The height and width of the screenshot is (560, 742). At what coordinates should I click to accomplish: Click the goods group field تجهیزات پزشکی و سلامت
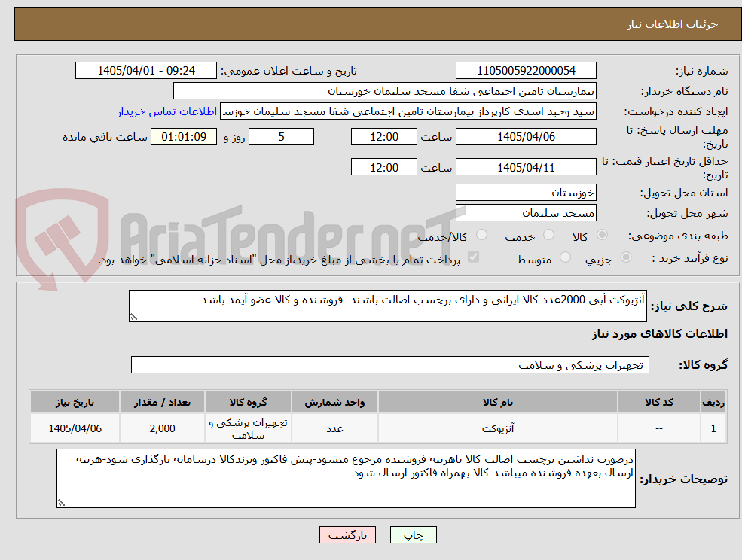(x=390, y=364)
